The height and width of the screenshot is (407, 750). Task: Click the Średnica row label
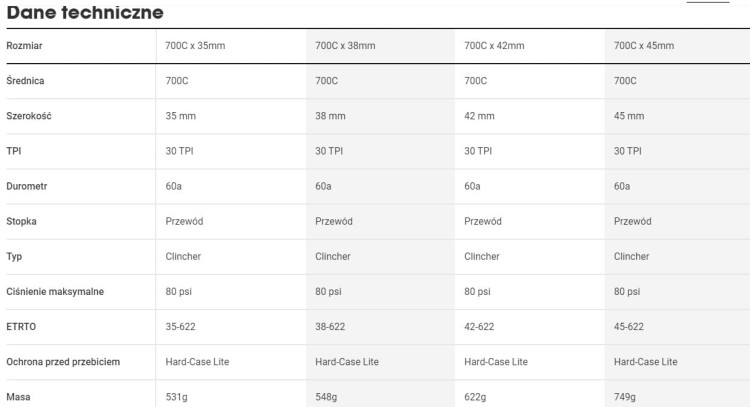coord(25,81)
